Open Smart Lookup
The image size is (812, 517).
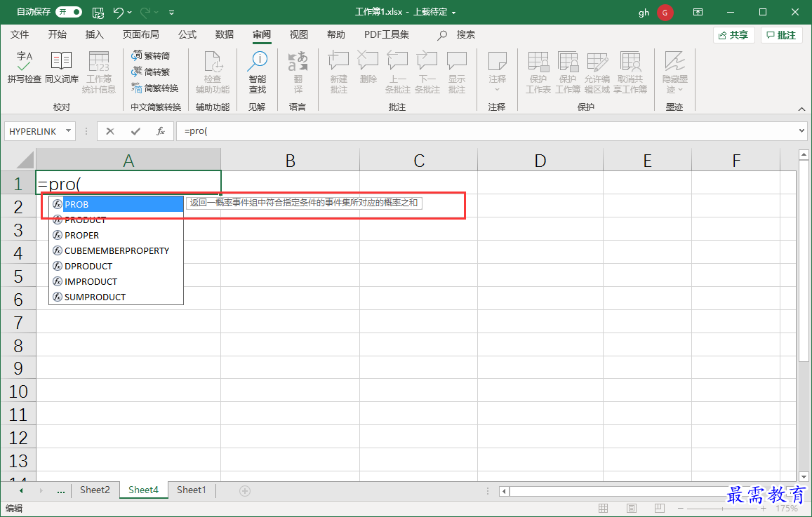click(257, 72)
